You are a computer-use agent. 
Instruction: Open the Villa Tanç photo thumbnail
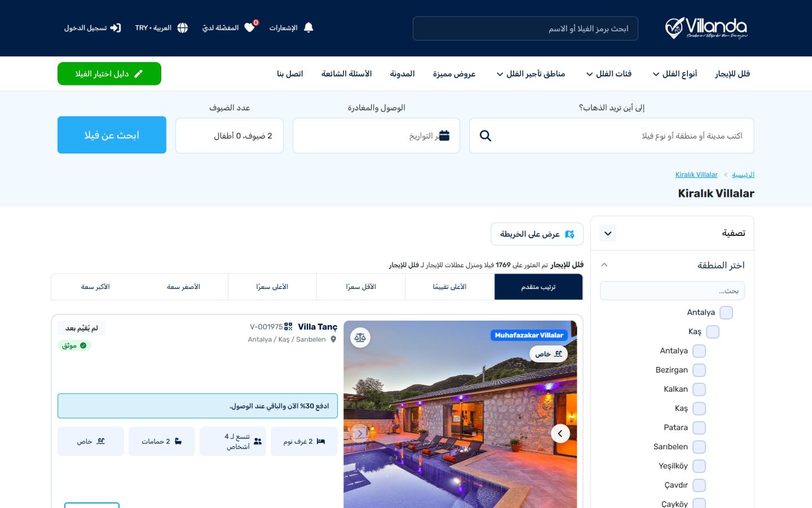[460, 414]
